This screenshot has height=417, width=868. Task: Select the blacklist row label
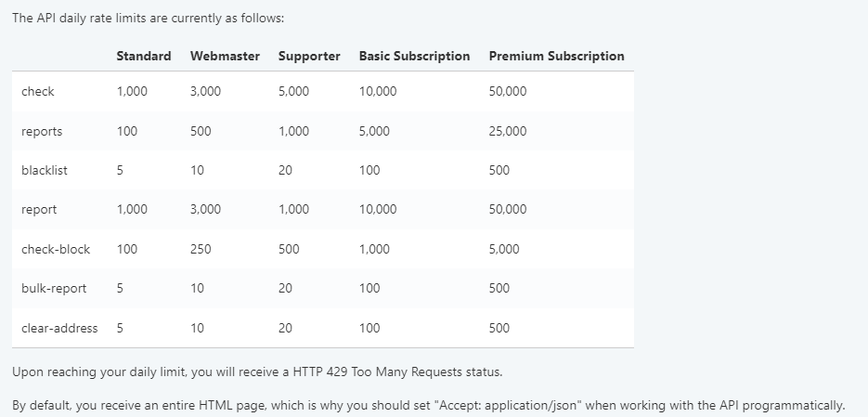[45, 170]
